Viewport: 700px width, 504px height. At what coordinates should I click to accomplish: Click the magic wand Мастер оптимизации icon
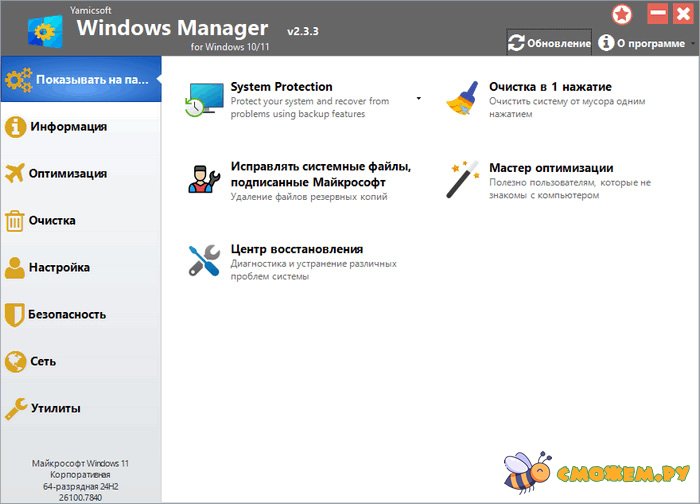[x=463, y=180]
